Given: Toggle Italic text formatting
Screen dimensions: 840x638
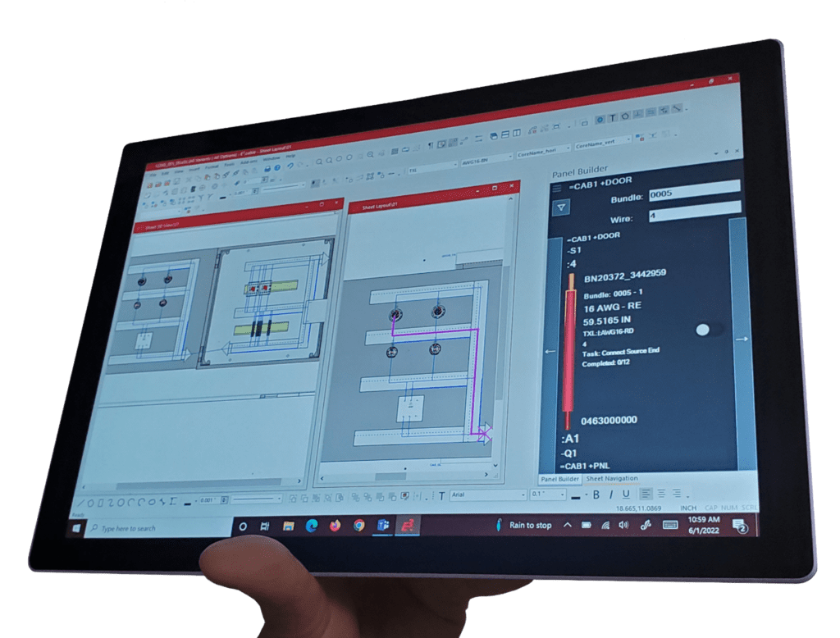Looking at the screenshot, I should pos(610,494).
